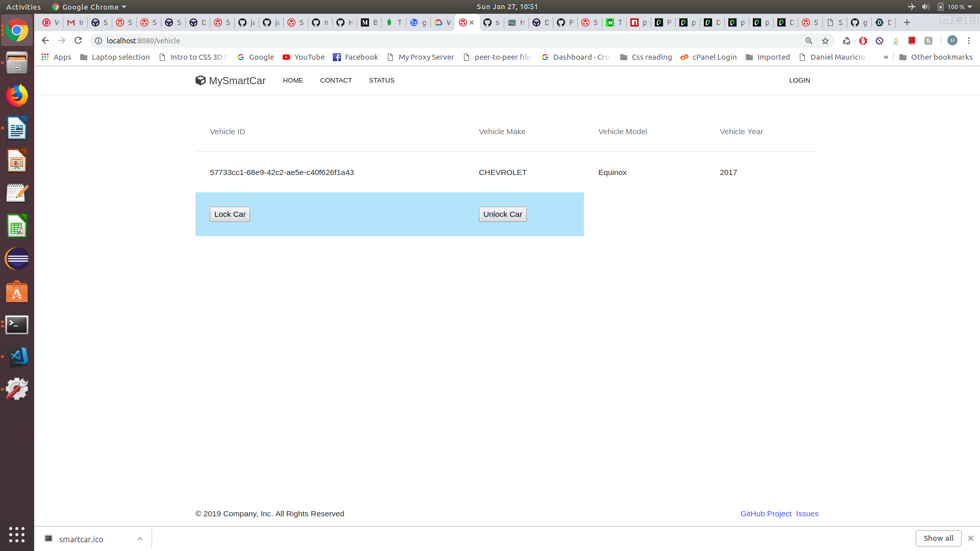Open Terminal from the dock
This screenshot has height=551, width=980.
[17, 324]
